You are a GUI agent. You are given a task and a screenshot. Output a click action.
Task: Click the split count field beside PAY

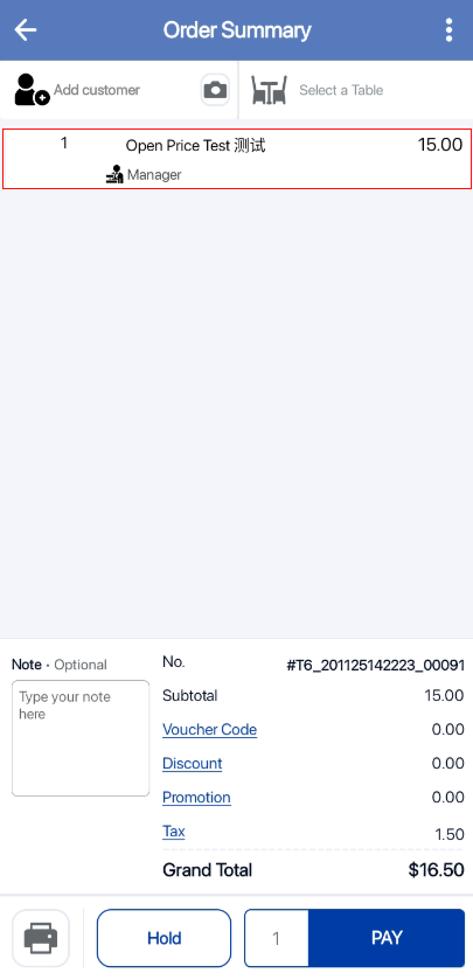[x=276, y=938]
